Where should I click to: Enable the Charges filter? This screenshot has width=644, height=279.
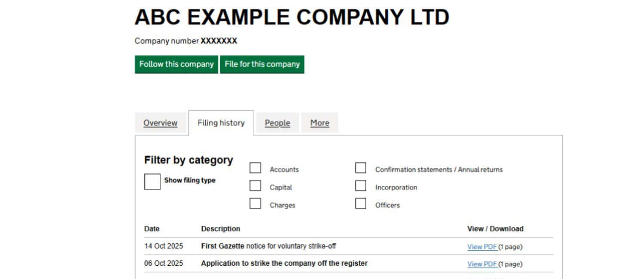(x=255, y=203)
